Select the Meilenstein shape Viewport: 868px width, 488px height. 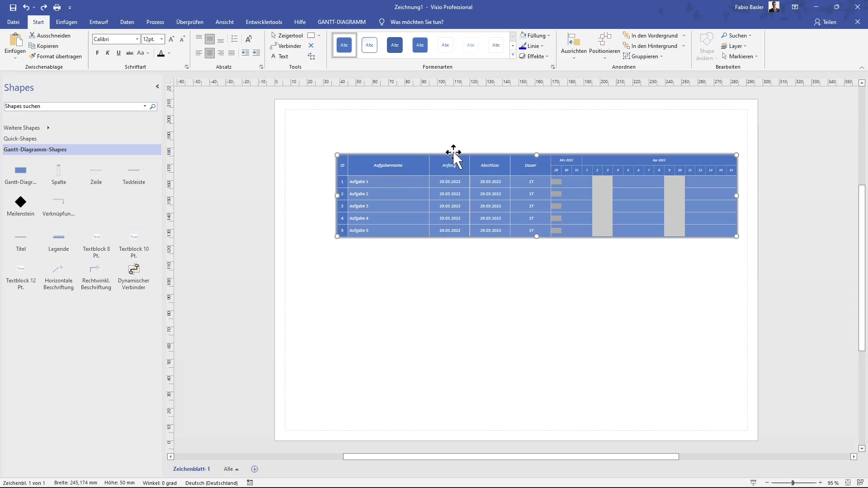click(20, 206)
